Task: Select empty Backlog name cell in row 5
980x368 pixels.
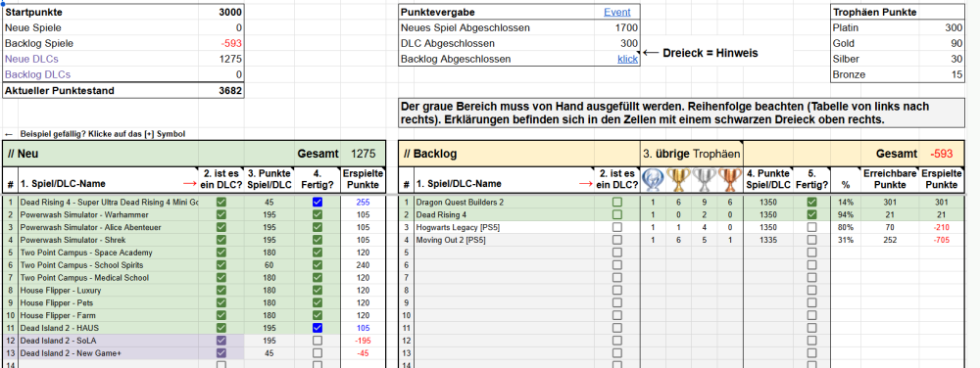Action: pos(504,253)
